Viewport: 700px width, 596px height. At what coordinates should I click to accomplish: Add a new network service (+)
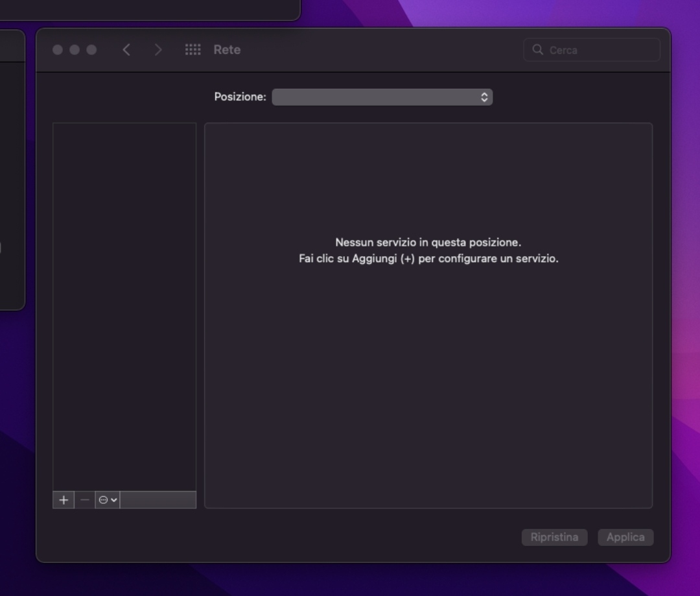64,500
